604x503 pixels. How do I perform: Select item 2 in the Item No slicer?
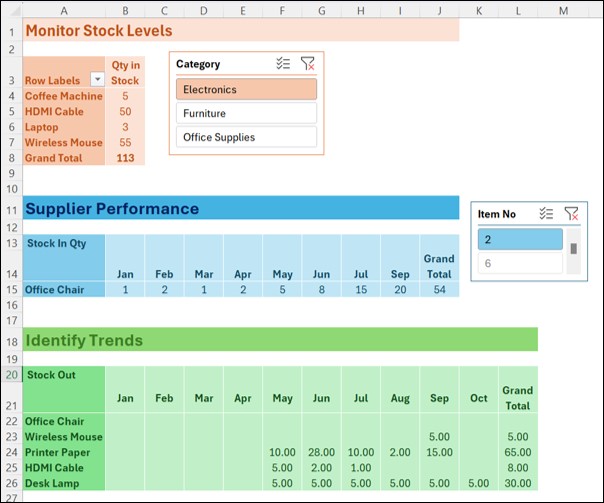click(520, 239)
